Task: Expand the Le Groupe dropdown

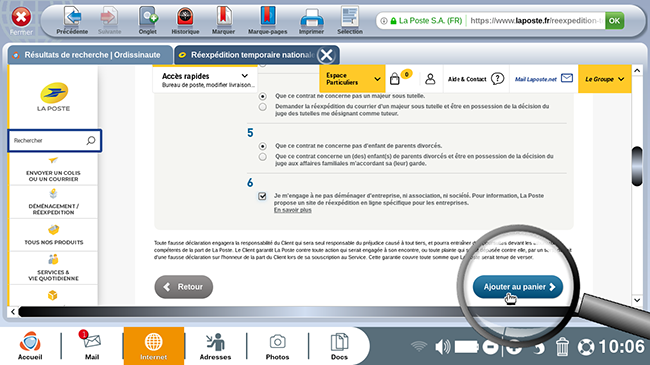Action: click(604, 79)
